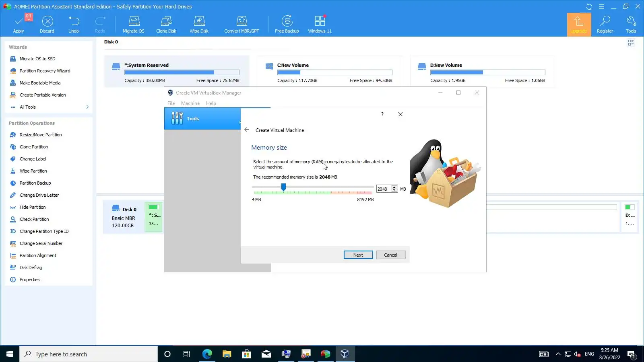
Task: Launch Disk Defrag operation
Action: click(x=31, y=267)
